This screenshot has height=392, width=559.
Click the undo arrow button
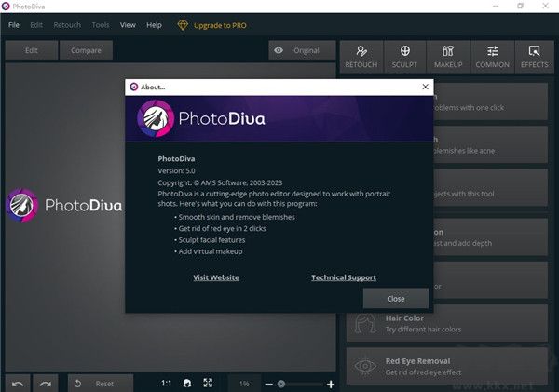[x=18, y=384]
